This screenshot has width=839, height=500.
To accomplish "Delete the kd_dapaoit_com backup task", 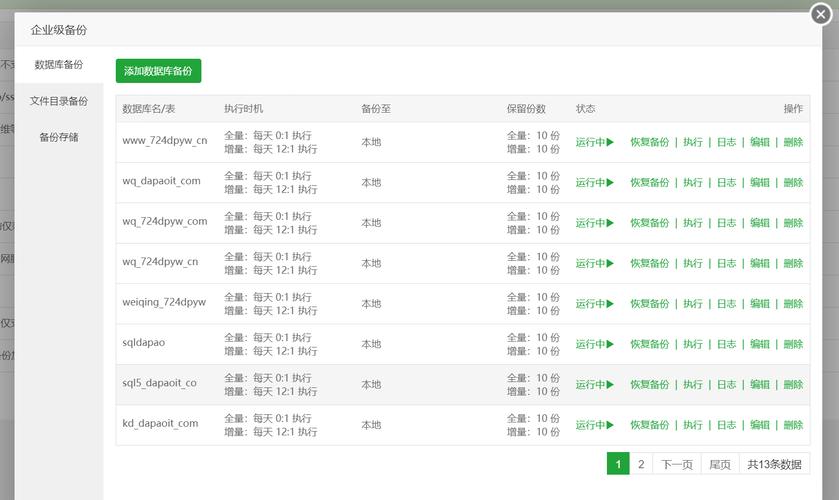I will click(x=793, y=425).
